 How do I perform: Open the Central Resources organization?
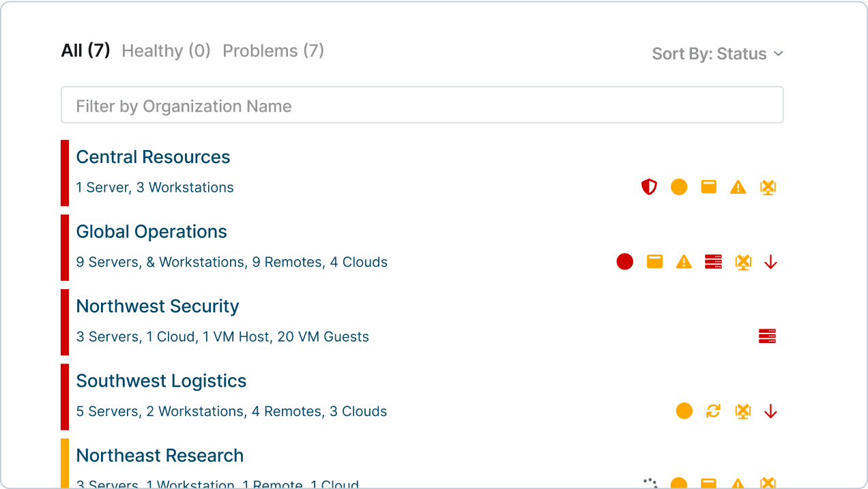[x=153, y=157]
